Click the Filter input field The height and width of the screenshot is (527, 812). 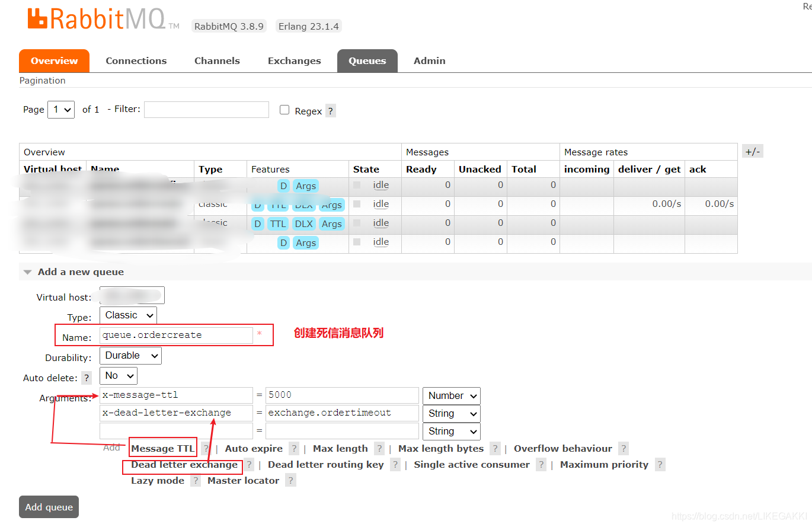tap(206, 110)
